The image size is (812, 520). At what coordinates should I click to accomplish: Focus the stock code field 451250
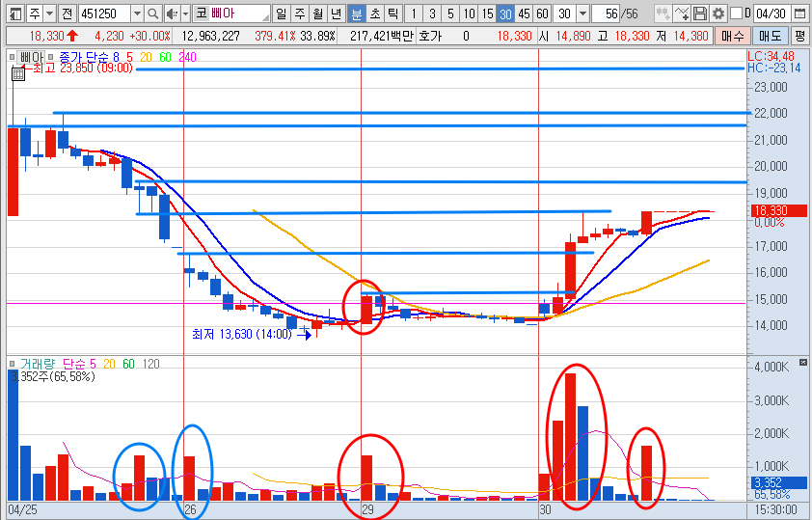[x=106, y=14]
